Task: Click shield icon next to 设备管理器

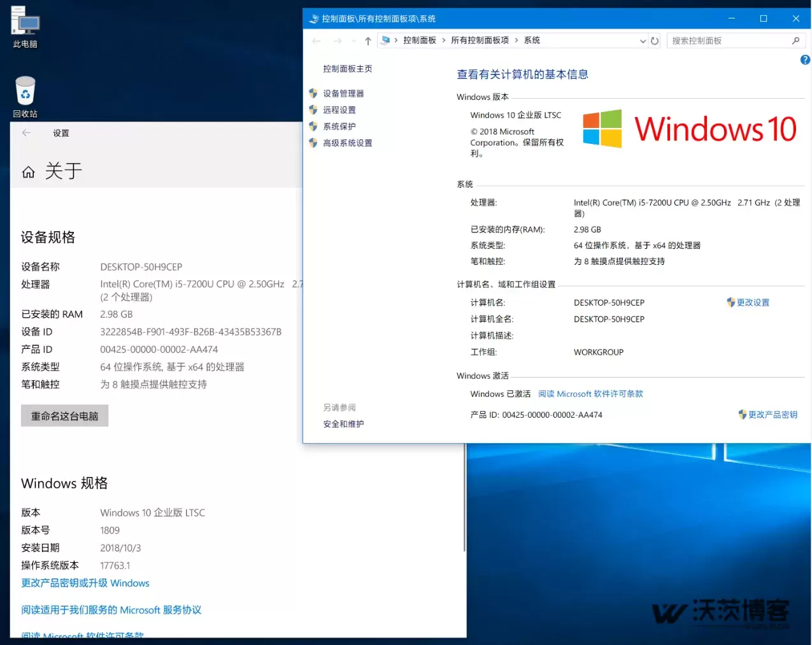Action: [x=313, y=93]
